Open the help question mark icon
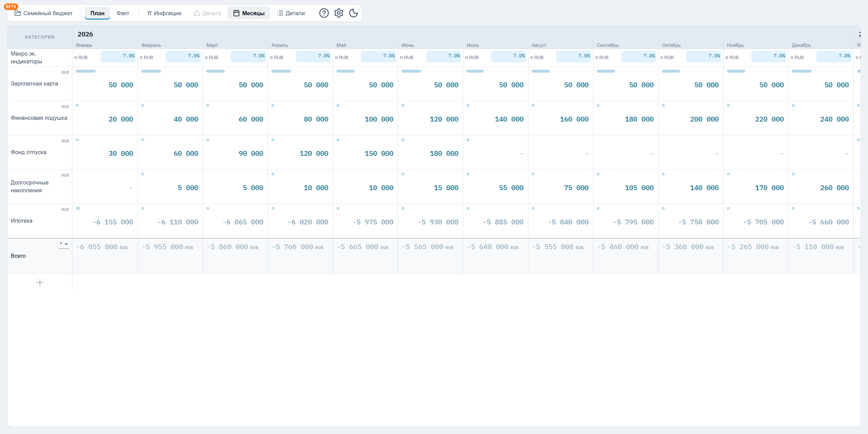 (324, 13)
